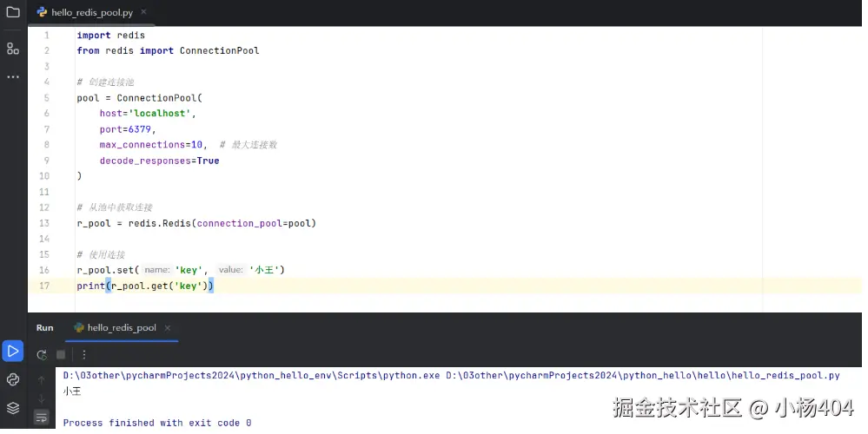This screenshot has width=868, height=434.
Task: Click the Run tool window play icon
Action: tap(13, 351)
